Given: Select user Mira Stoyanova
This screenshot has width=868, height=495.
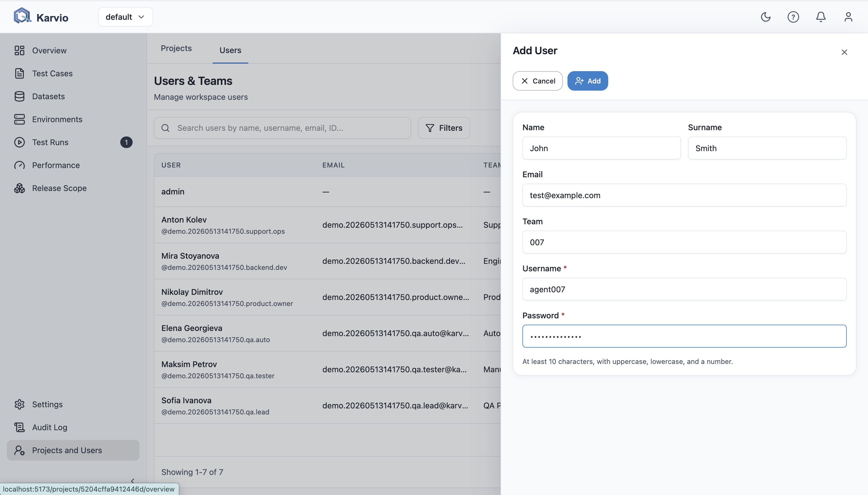Looking at the screenshot, I should (x=327, y=261).
